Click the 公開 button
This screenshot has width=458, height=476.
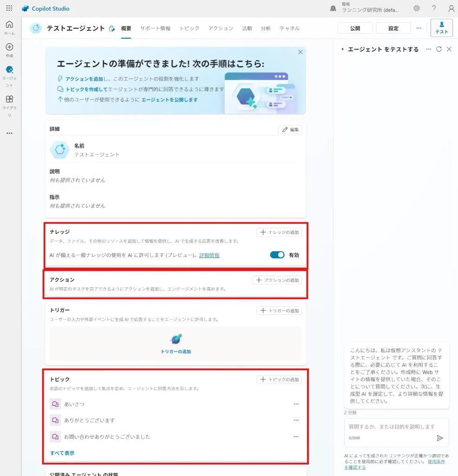tap(355, 28)
